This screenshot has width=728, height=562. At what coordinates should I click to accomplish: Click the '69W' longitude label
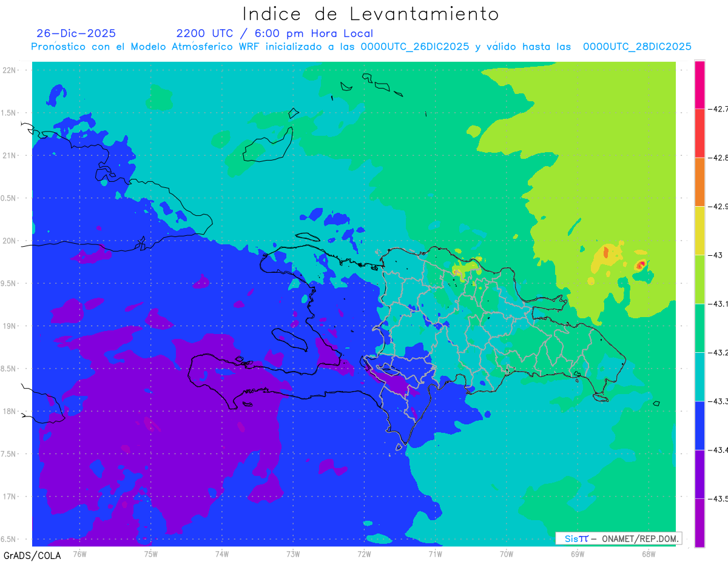[577, 554]
